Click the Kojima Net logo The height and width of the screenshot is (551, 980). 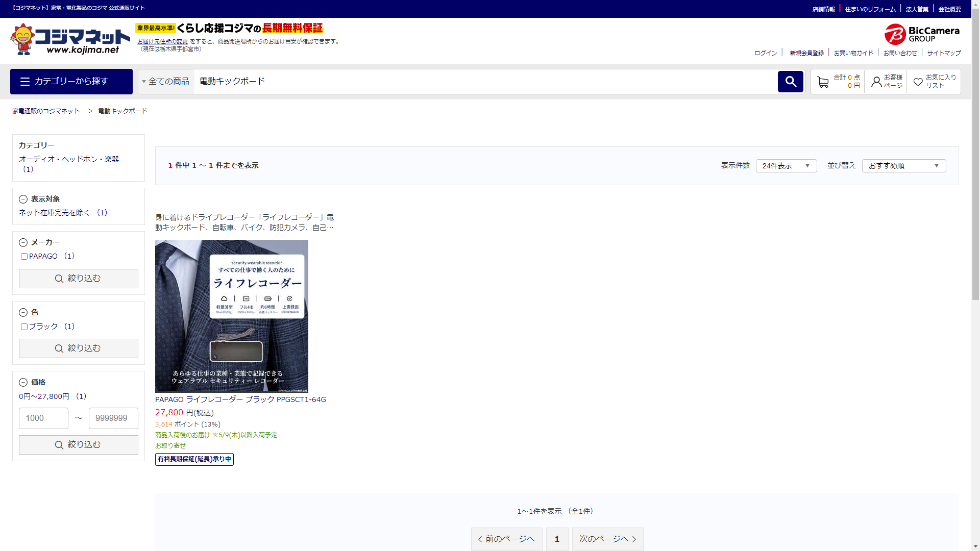point(70,39)
